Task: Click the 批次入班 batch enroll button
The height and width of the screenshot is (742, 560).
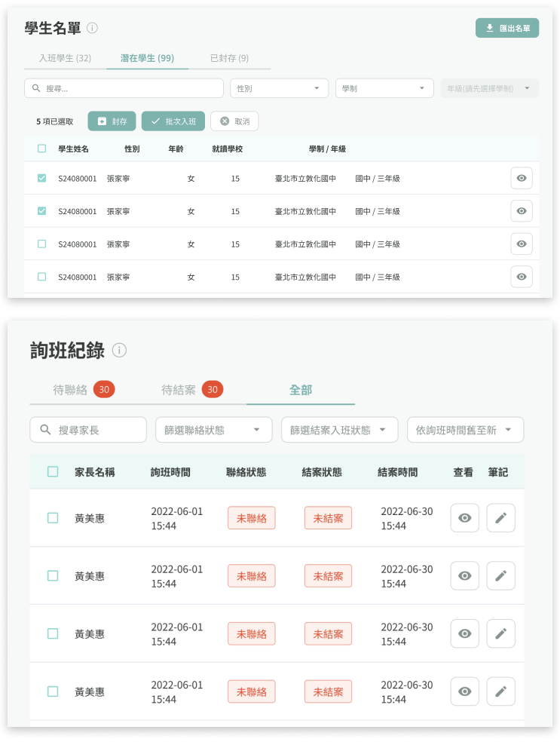Action: pos(173,121)
